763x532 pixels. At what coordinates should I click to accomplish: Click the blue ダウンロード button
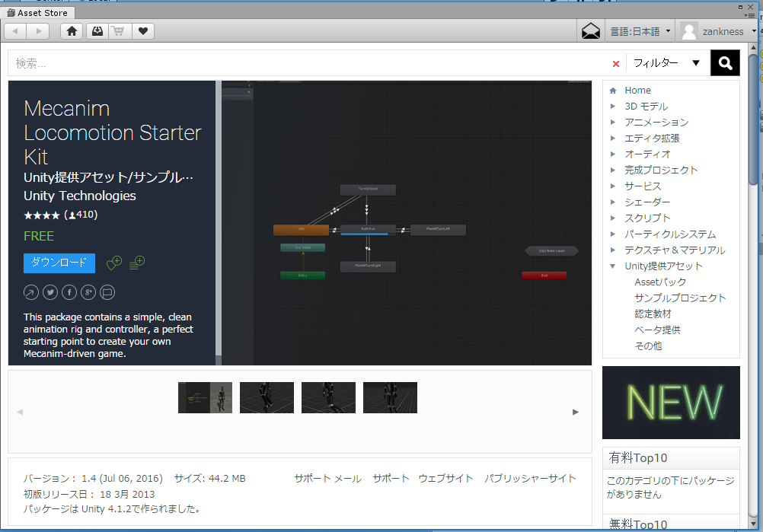point(59,263)
